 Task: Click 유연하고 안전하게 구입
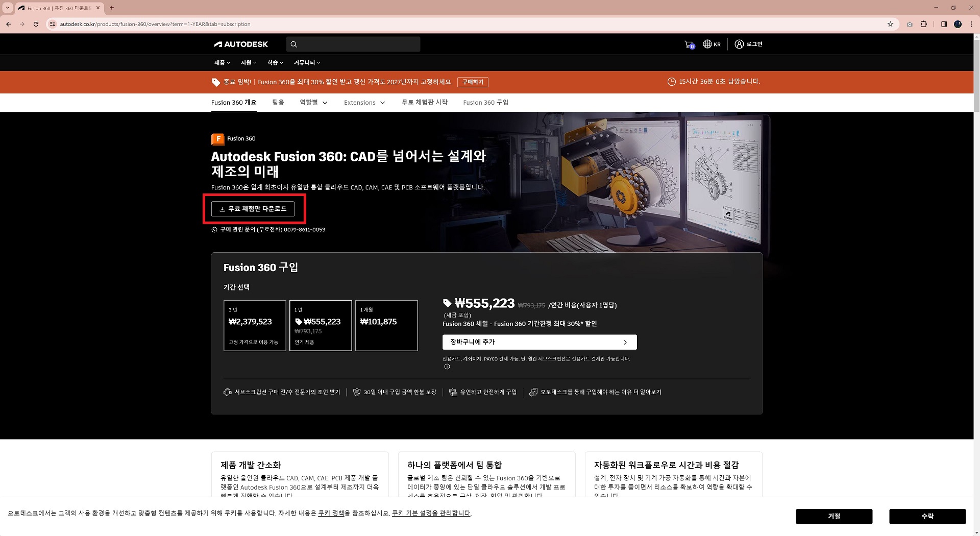point(488,392)
